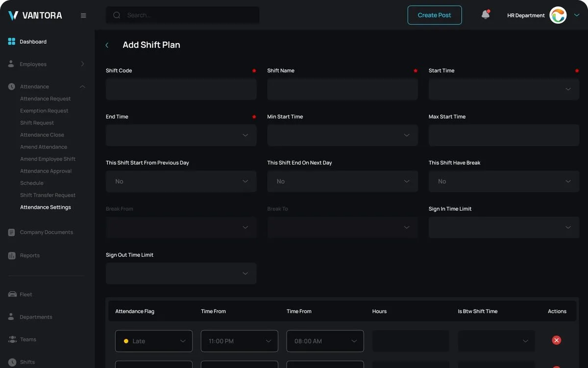Open the 08:00 AM time dropdown
588x368 pixels.
pyautogui.click(x=325, y=341)
